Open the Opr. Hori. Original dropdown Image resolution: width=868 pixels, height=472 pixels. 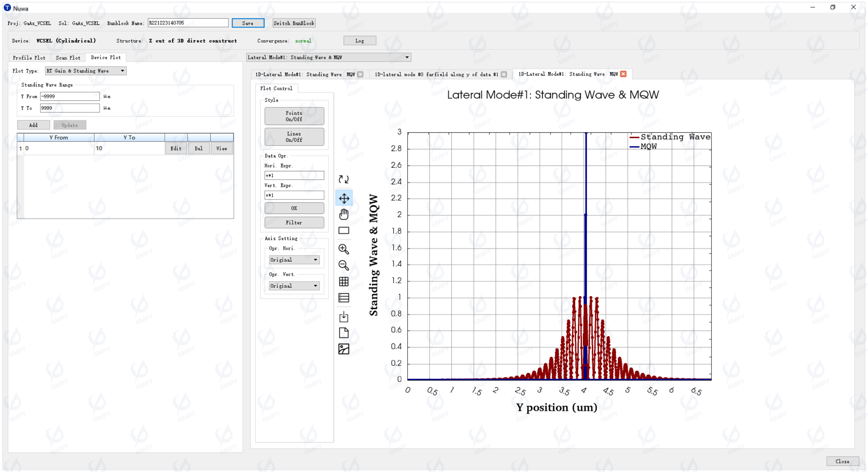294,260
